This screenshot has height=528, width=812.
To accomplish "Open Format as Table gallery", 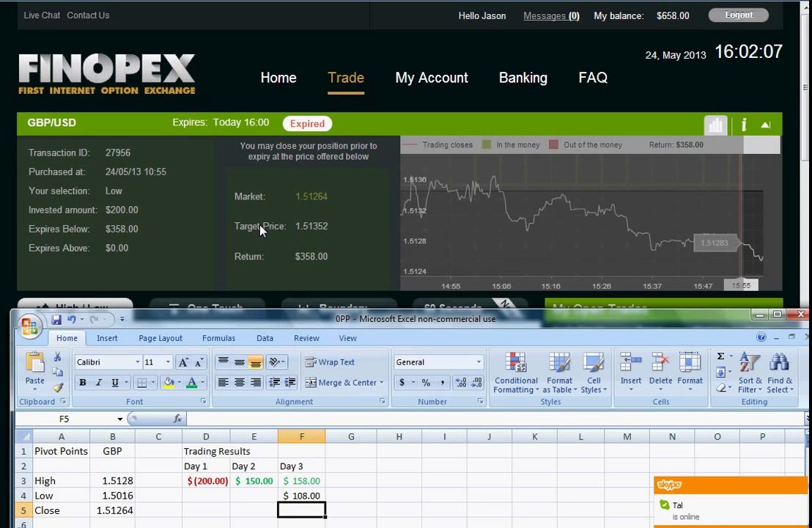I will pyautogui.click(x=559, y=373).
